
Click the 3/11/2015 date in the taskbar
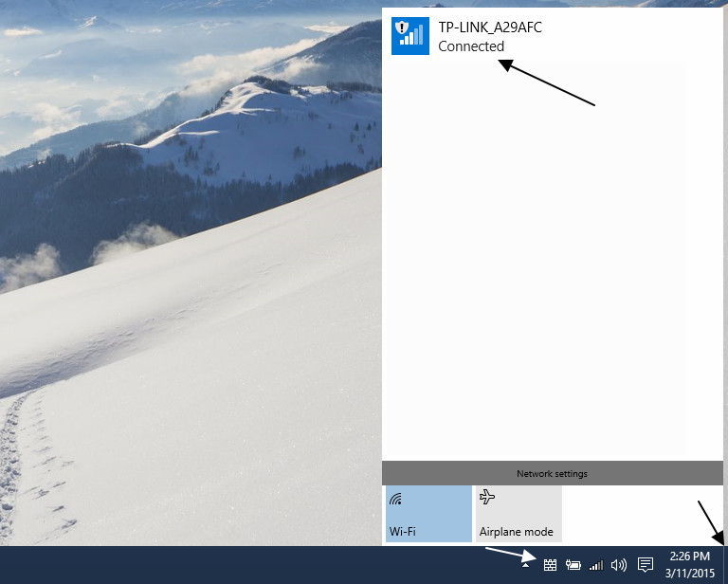pos(689,573)
